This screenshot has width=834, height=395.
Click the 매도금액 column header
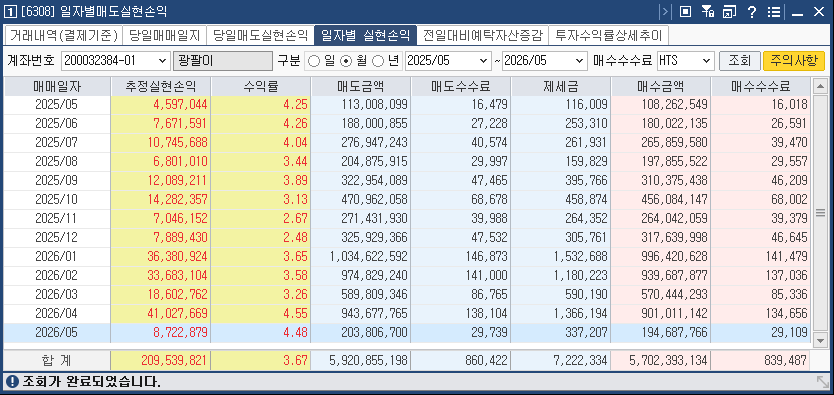pos(361,87)
